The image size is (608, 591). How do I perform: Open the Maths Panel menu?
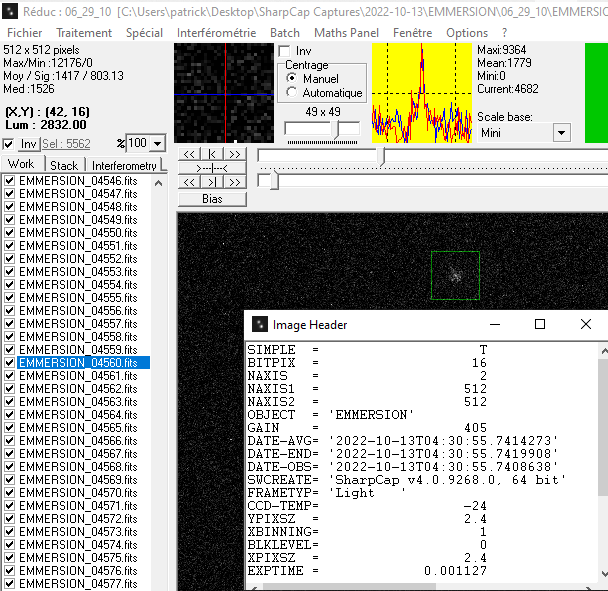347,32
